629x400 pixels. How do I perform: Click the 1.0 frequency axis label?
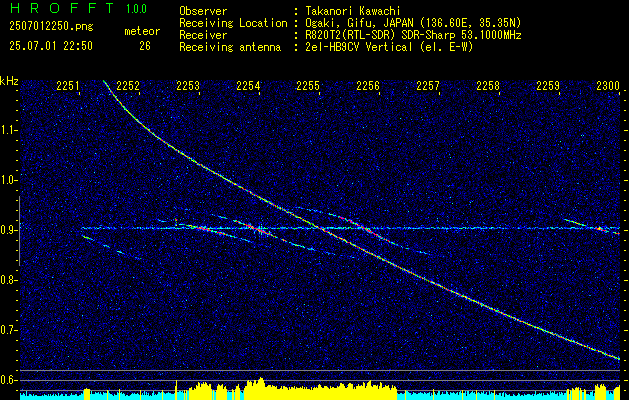coord(9,180)
